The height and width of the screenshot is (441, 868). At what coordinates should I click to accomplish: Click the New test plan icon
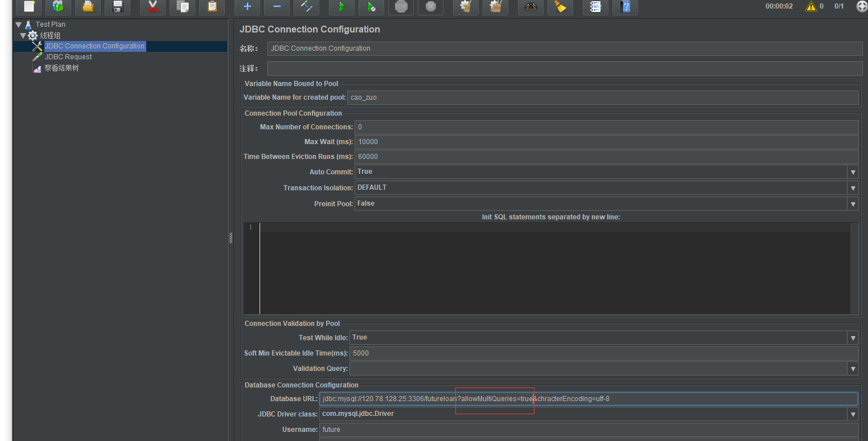[x=29, y=7]
